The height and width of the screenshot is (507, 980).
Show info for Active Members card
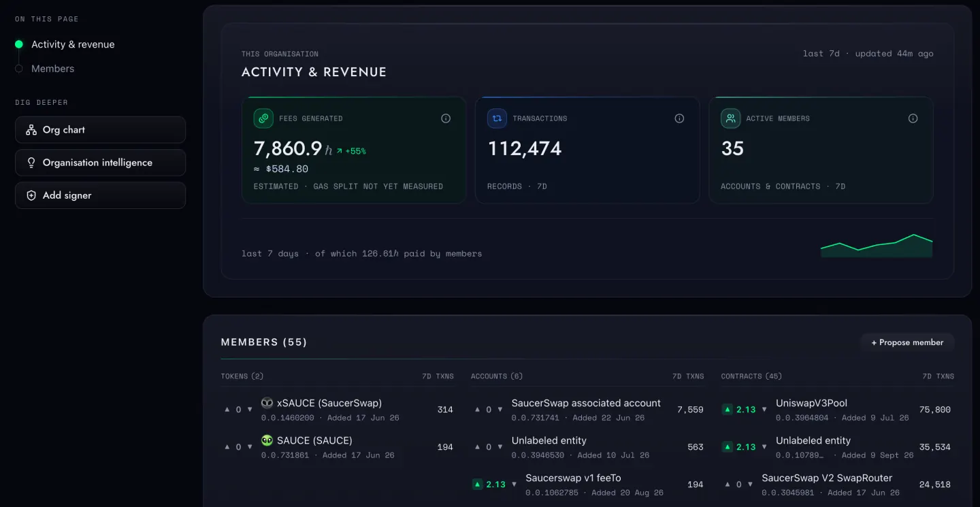pyautogui.click(x=913, y=118)
